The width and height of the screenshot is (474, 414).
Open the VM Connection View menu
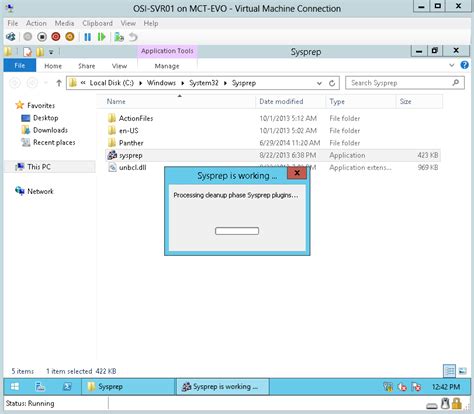128,23
